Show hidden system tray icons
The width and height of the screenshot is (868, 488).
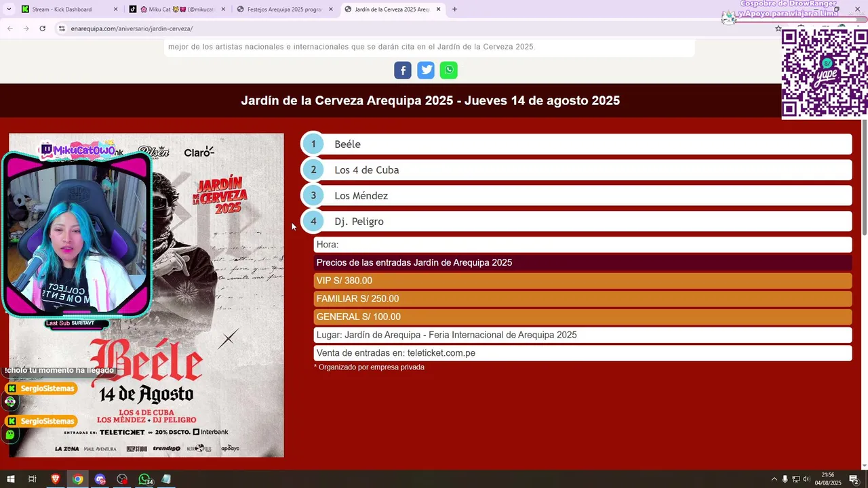click(774, 479)
